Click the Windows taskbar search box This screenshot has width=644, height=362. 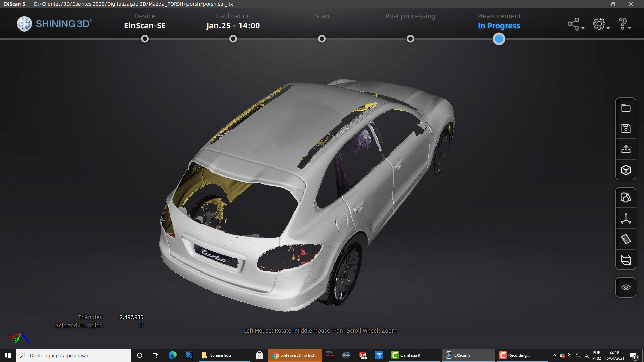74,355
